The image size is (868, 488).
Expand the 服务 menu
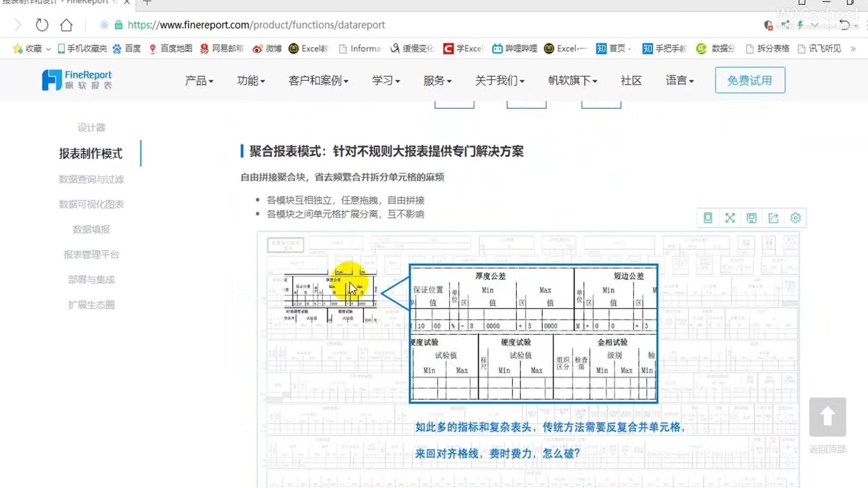click(x=437, y=80)
